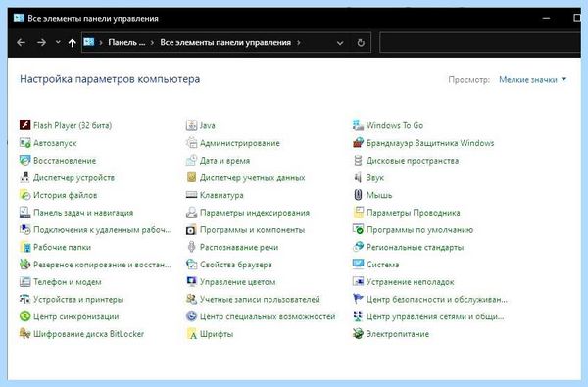Click Все элементы панели управления breadcrumb
The height and width of the screenshot is (387, 588).
coord(225,43)
